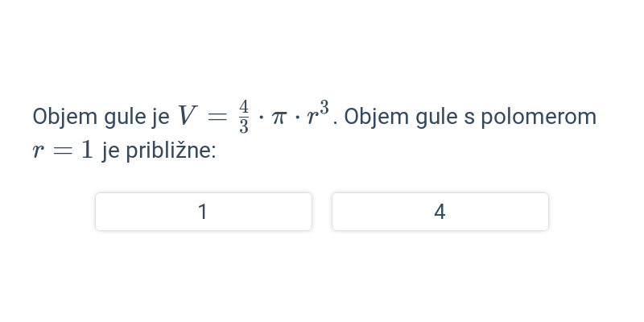Click the variable V in the formula
This screenshot has width=644, height=322.
(x=188, y=115)
